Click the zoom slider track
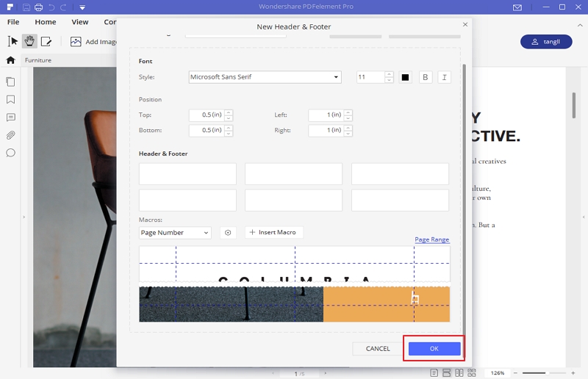The width and height of the screenshot is (588, 379). (544, 373)
